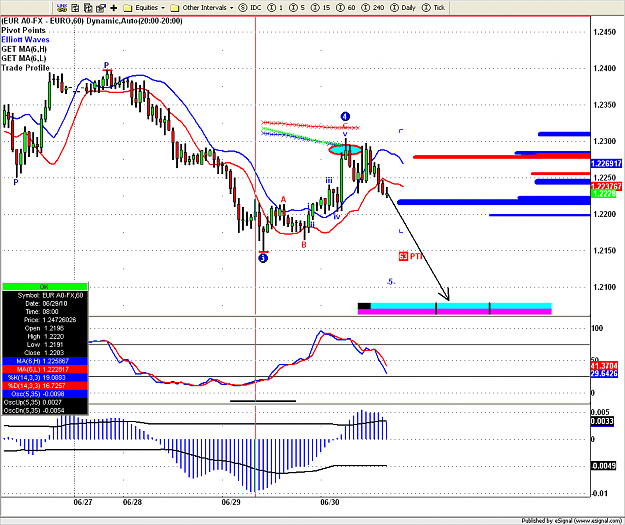Click the blue wave iii label

coord(329,181)
